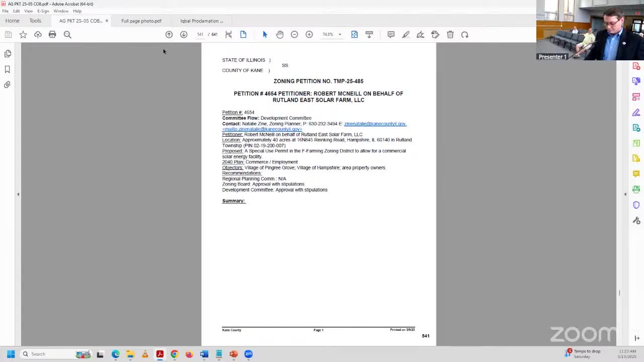Switch to Full page photo.pdf tab
Screen dimensions: 644x362
tap(141, 21)
